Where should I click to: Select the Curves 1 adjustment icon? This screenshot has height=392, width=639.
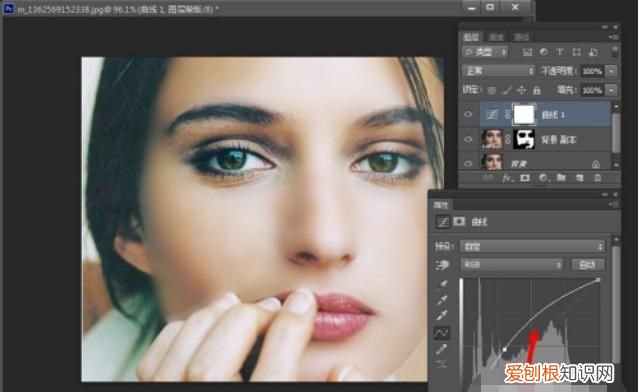click(492, 115)
